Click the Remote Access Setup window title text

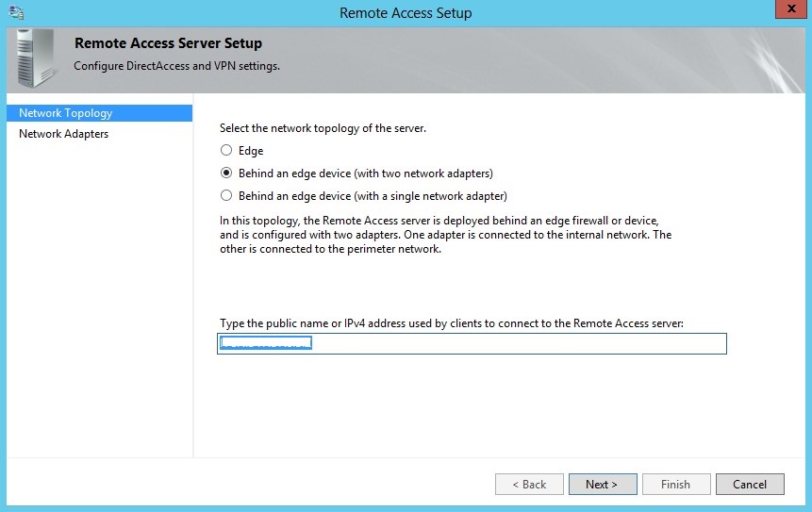pyautogui.click(x=406, y=13)
